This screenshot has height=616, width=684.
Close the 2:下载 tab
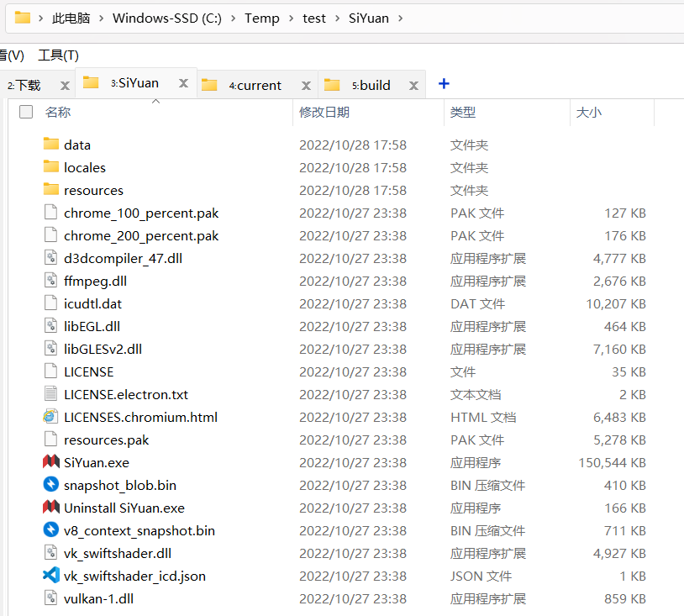tap(65, 86)
